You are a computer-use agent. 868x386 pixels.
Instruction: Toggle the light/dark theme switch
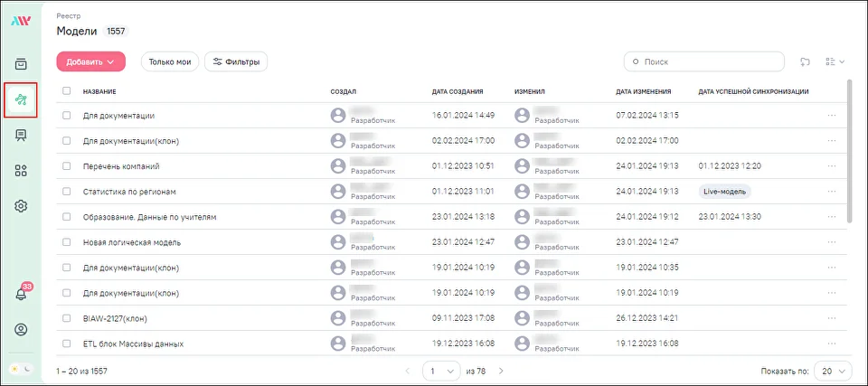(x=21, y=369)
